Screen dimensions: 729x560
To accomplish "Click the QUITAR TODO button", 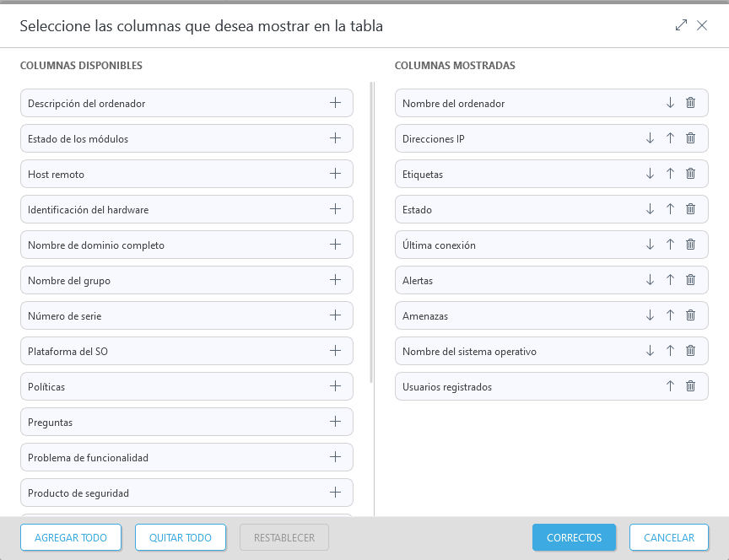I will tap(180, 537).
